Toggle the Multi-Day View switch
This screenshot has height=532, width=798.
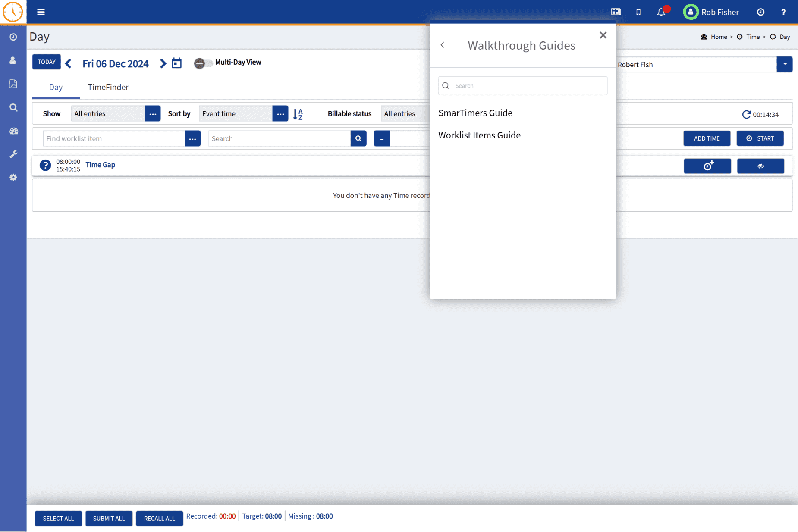[x=203, y=63]
